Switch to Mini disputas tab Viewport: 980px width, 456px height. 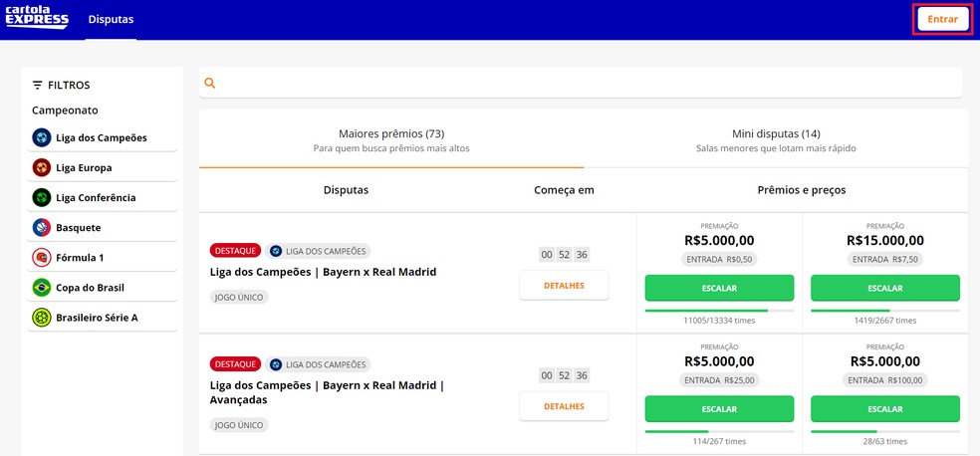pos(776,140)
